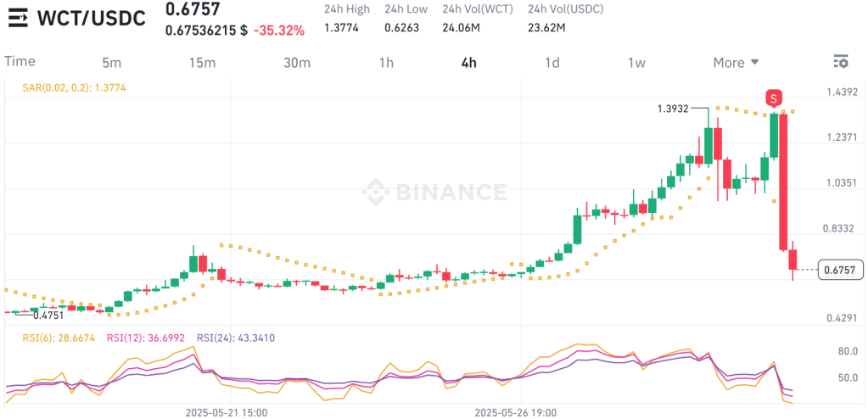Click the 0.4751 low price annotation
This screenshot has width=868, height=419.
tap(48, 316)
